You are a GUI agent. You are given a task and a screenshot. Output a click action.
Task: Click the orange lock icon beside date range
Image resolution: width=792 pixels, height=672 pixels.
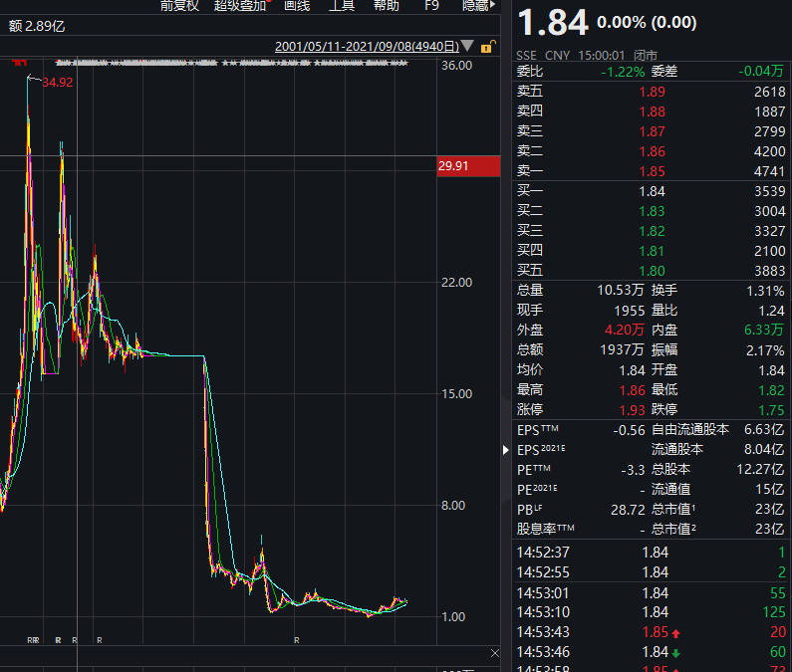(487, 47)
